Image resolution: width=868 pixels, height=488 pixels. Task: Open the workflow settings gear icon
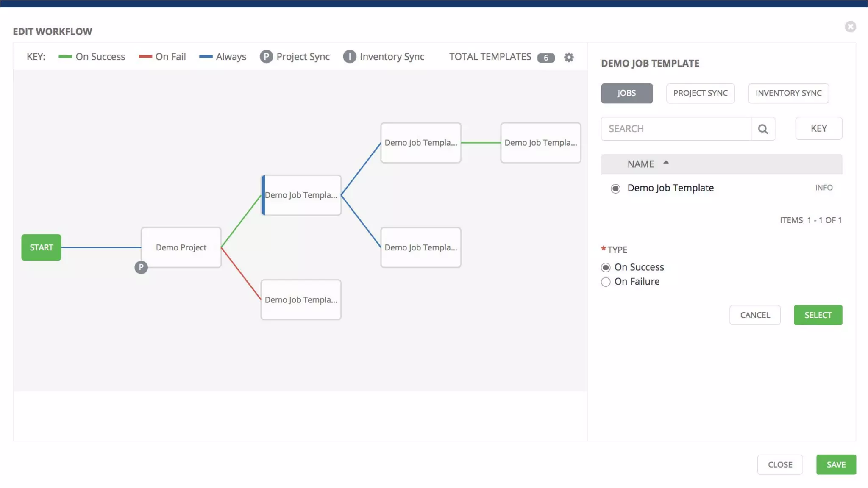569,57
